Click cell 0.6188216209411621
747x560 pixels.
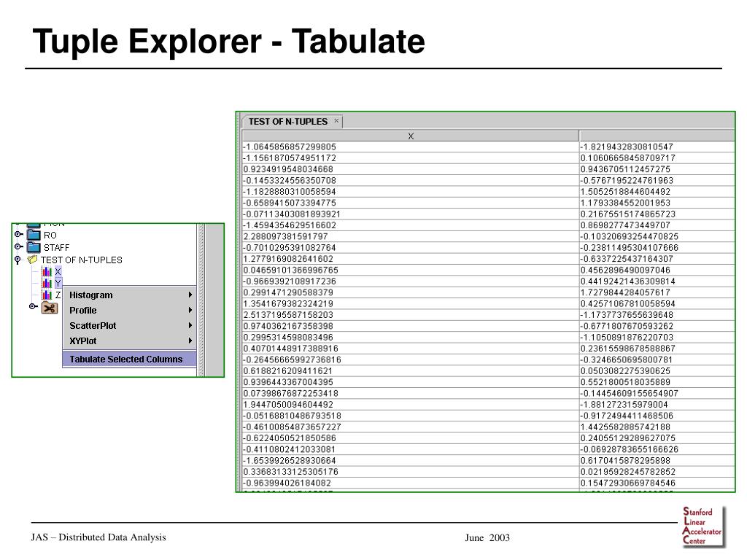pos(411,371)
